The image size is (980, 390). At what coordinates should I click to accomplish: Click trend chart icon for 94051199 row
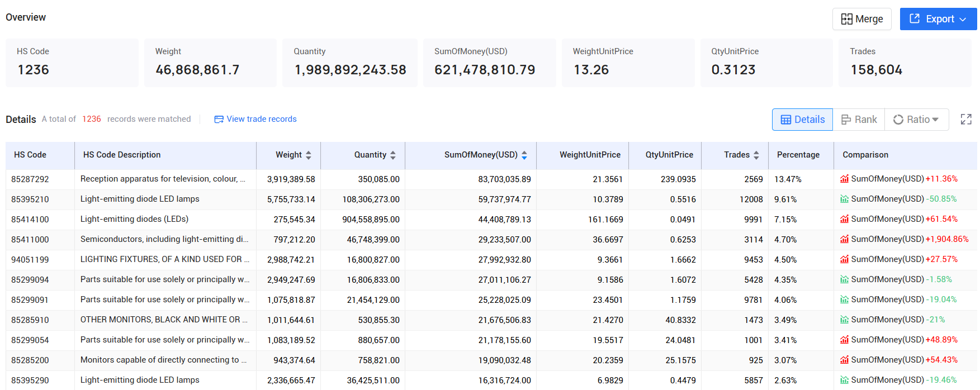tap(844, 259)
